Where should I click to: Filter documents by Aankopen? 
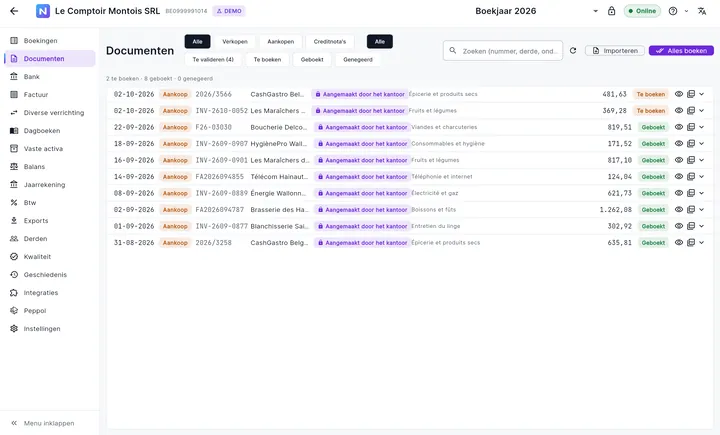point(281,41)
